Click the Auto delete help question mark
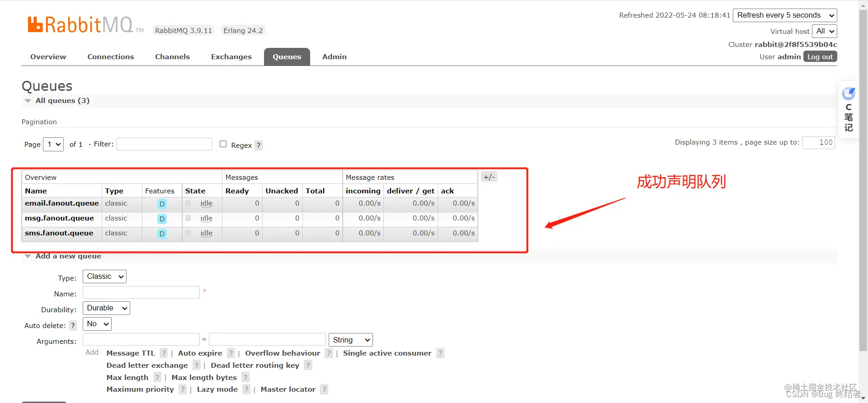The image size is (868, 403). (x=73, y=325)
